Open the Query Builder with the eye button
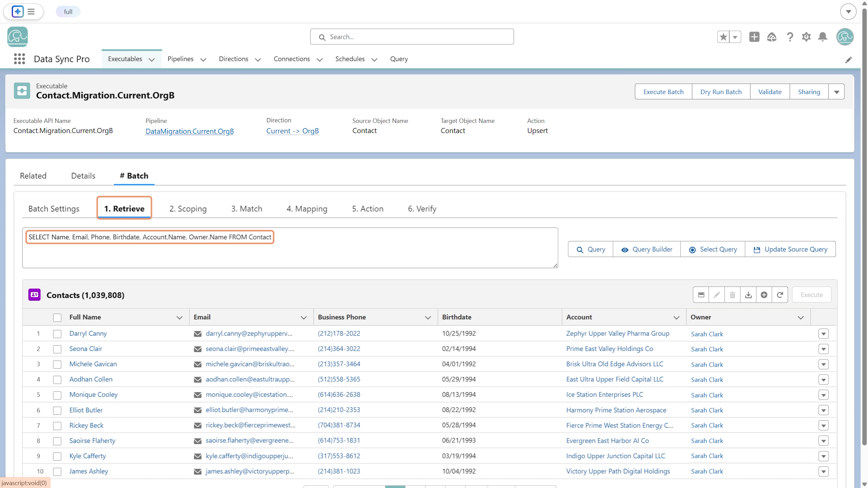Viewport: 868px width, 488px height. (x=647, y=249)
